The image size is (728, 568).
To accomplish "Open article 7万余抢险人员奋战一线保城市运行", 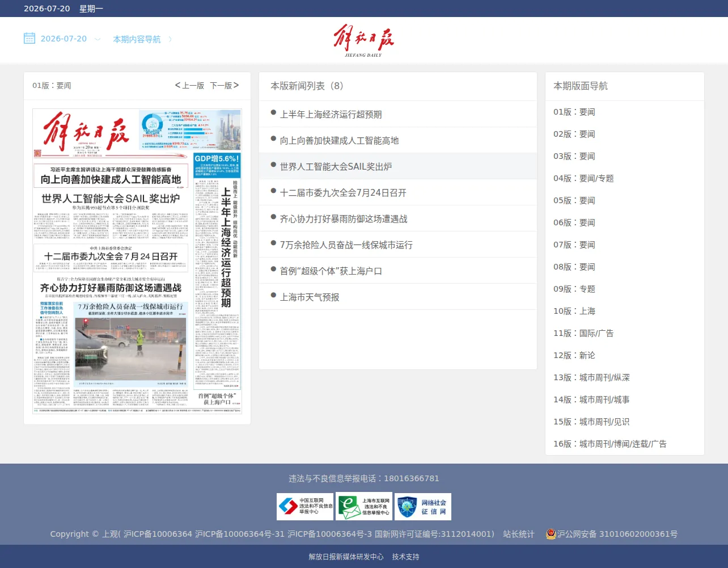I will pos(346,245).
